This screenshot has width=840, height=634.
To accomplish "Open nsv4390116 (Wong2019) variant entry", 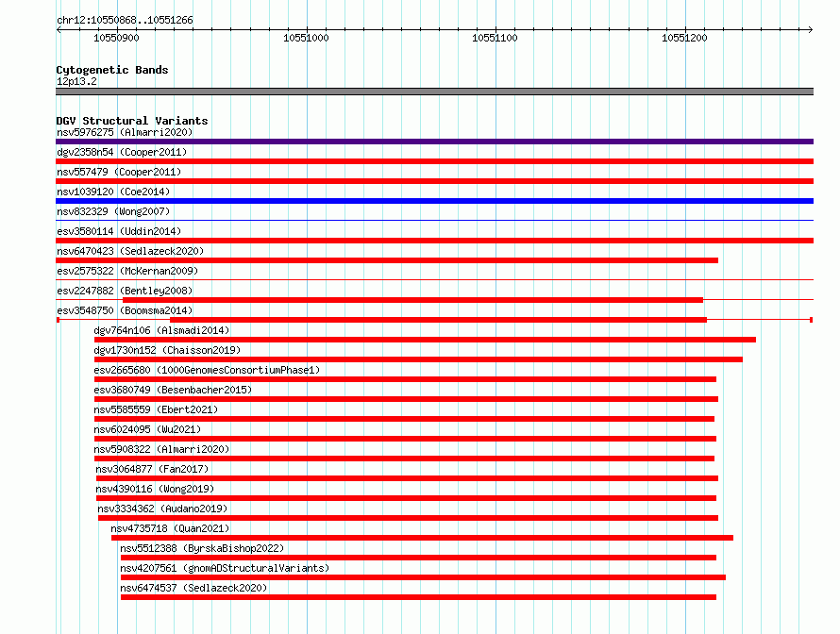I will (x=155, y=489).
